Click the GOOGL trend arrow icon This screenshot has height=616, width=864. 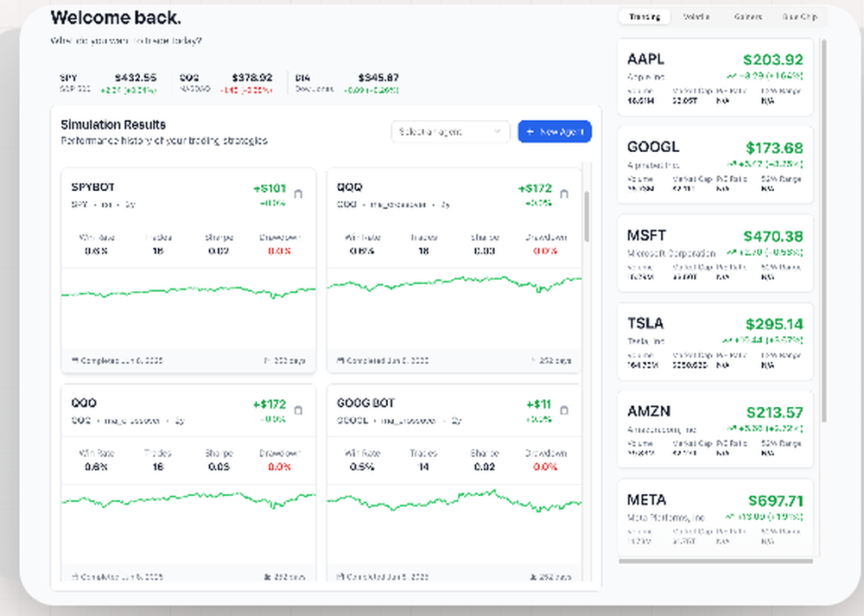732,163
